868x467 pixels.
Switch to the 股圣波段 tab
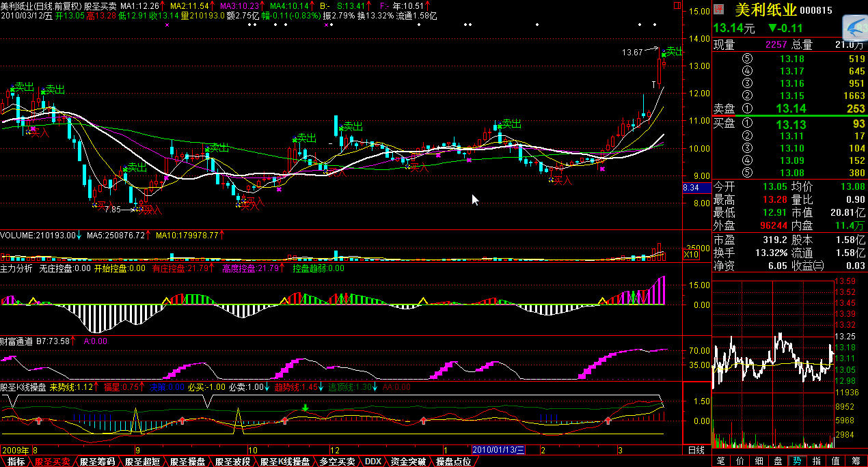[x=232, y=462]
